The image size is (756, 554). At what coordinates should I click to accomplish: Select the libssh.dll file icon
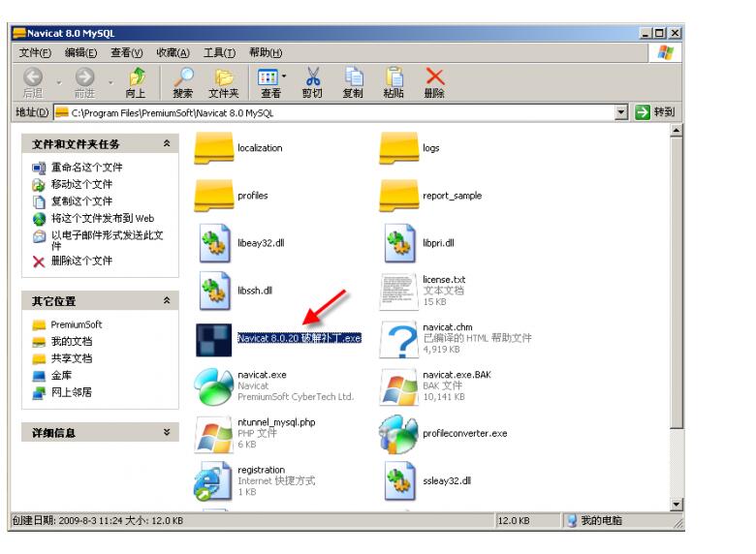click(x=214, y=291)
